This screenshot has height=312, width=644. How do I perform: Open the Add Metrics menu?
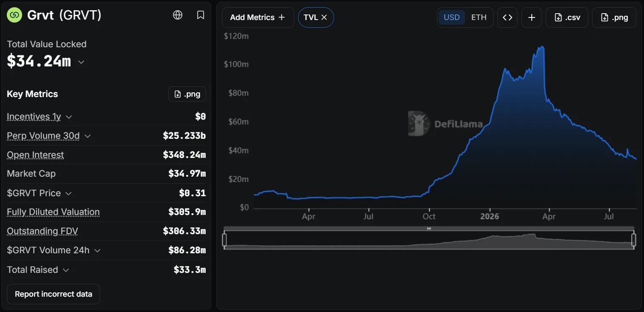pos(258,17)
